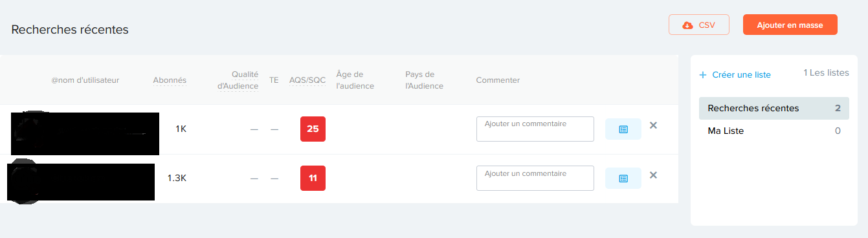Open the list icon on the 1.3K row
This screenshot has width=868, height=238.
click(x=623, y=178)
